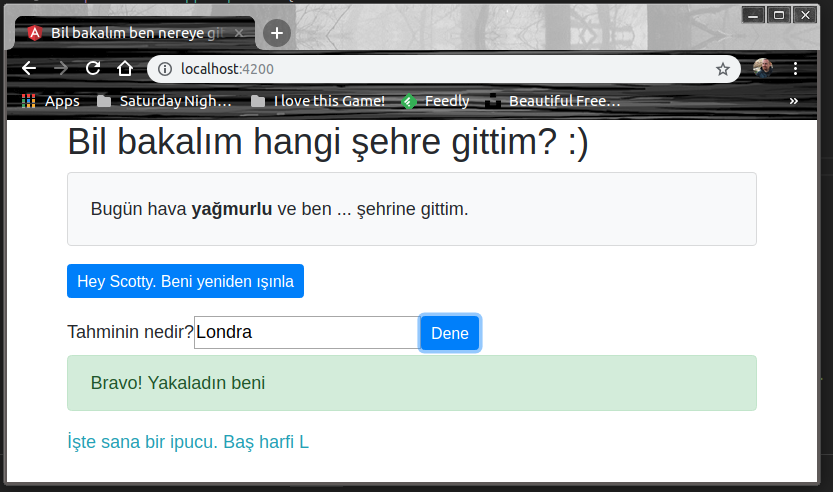Open the Beautiful Free… bookmark

point(552,101)
